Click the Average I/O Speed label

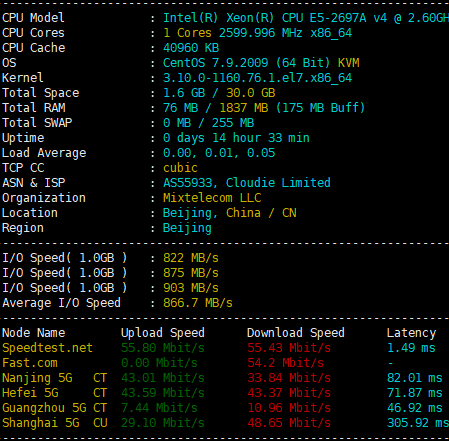[x=61, y=304]
